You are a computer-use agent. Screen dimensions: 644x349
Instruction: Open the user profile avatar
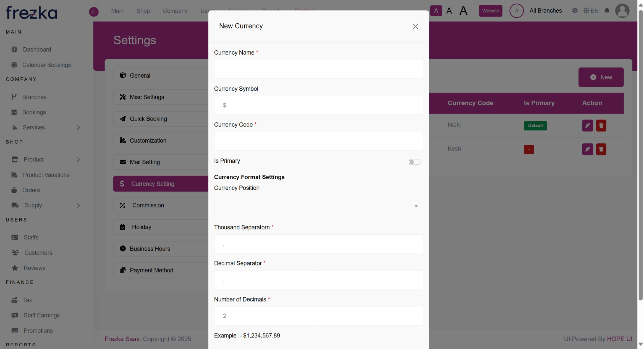622,11
